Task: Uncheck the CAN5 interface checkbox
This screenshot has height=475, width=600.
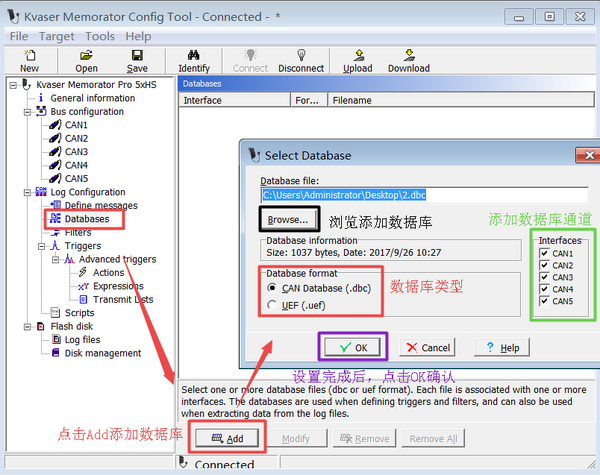Action: click(544, 301)
